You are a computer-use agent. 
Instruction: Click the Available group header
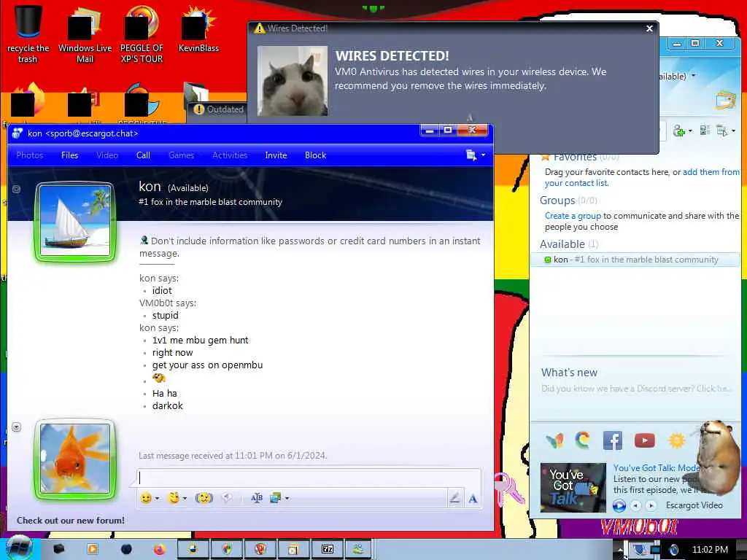pyautogui.click(x=569, y=244)
